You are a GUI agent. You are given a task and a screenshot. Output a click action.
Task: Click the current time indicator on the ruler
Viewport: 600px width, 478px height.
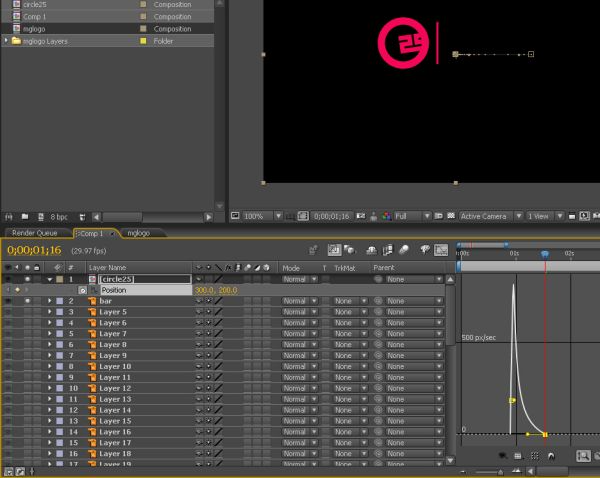pos(545,254)
